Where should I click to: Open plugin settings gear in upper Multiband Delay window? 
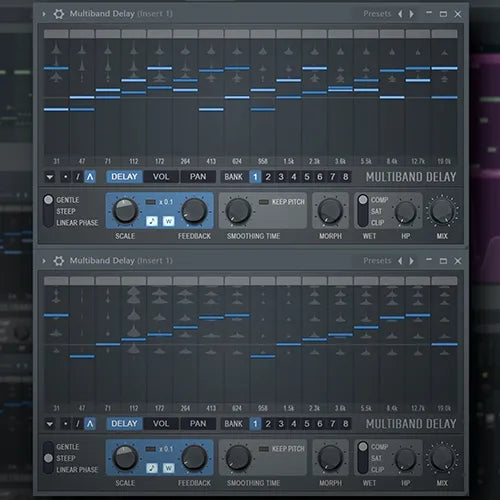(x=59, y=14)
